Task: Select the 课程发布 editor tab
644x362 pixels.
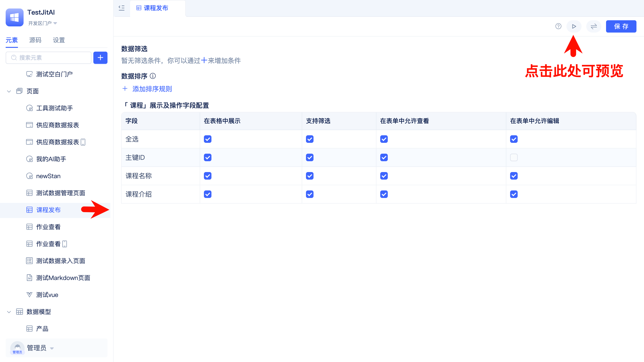Action: click(x=157, y=8)
